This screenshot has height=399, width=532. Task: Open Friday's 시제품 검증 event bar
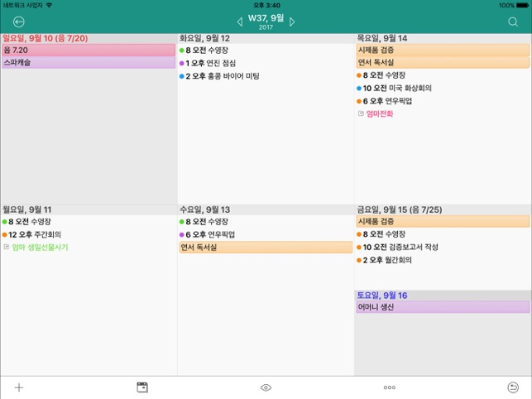443,221
